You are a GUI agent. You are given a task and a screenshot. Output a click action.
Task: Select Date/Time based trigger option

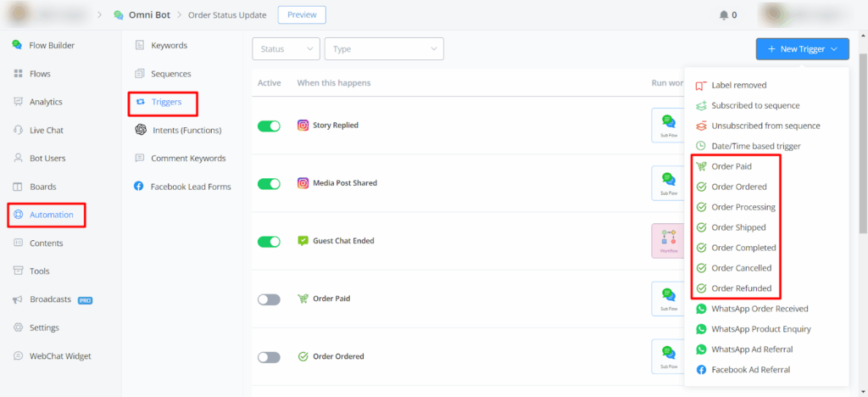point(755,146)
